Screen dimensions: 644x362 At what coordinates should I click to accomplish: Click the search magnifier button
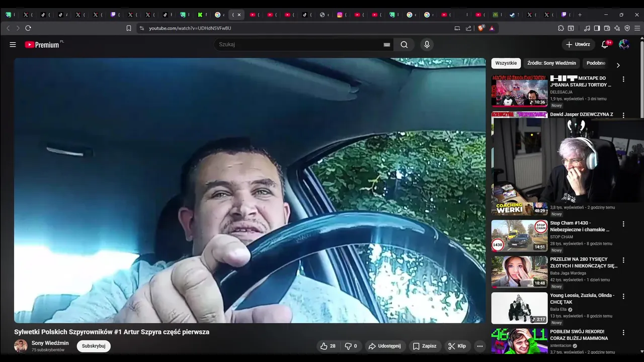pos(404,44)
